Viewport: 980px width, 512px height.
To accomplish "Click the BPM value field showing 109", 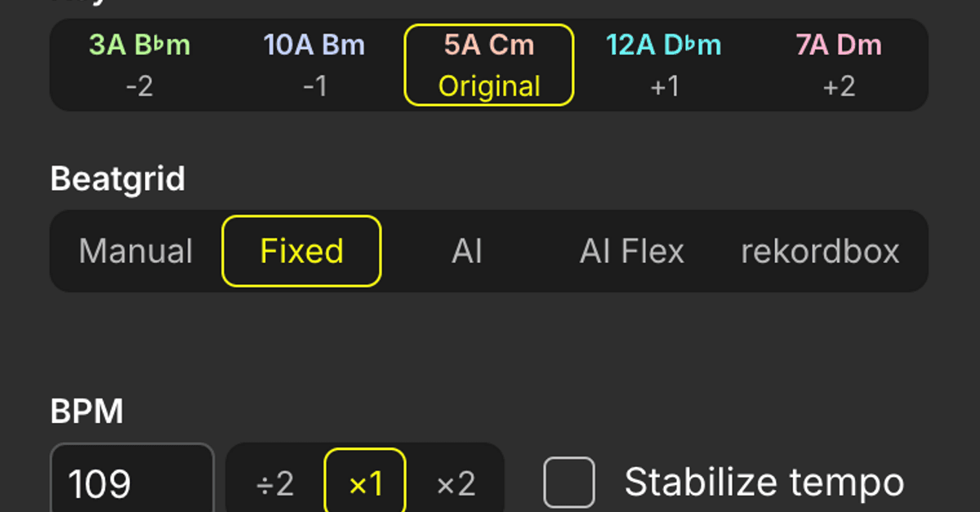I will point(131,483).
